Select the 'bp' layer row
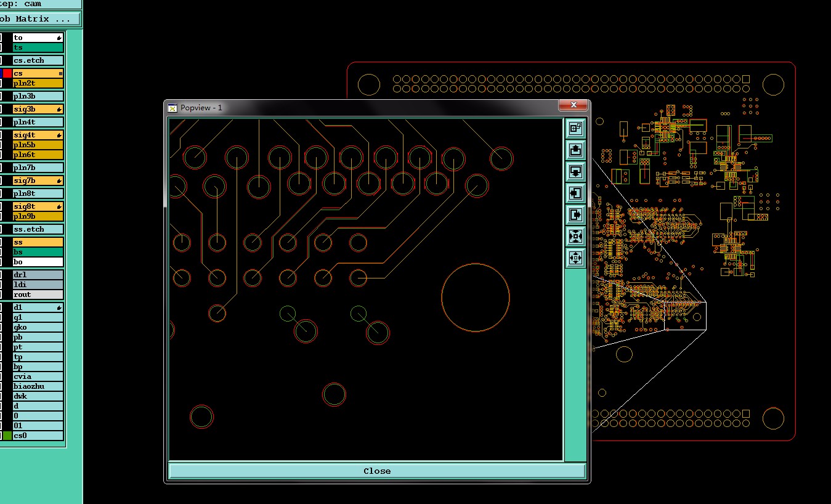This screenshot has width=831, height=504. tap(38, 367)
